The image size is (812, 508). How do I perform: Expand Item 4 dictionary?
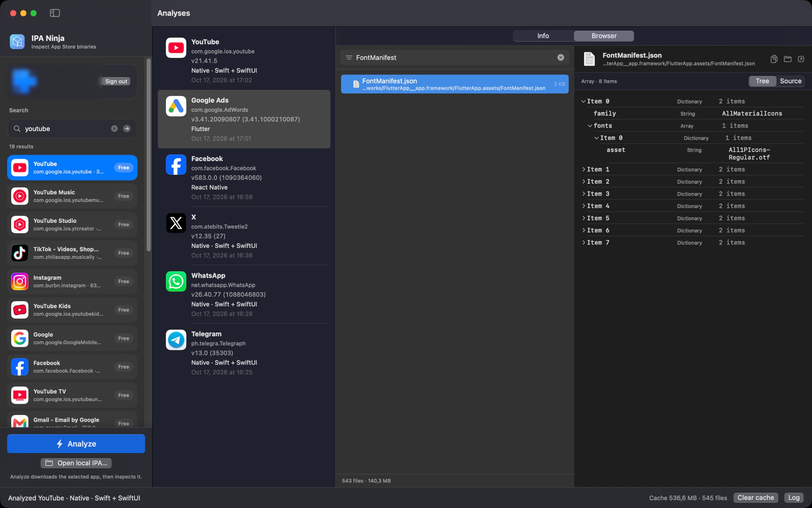click(584, 206)
